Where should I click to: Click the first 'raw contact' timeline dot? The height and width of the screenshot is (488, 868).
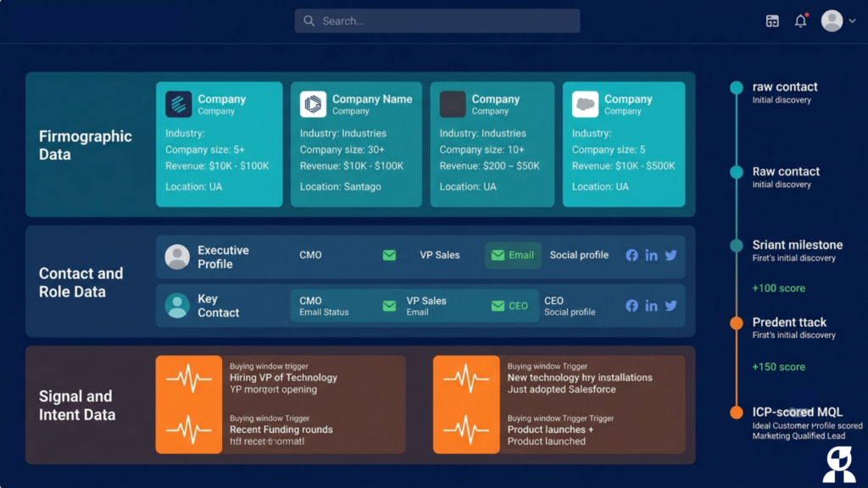(737, 87)
